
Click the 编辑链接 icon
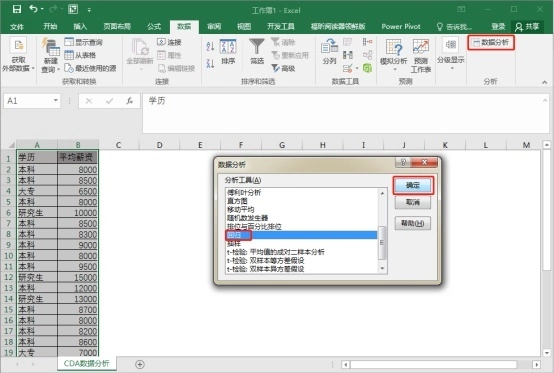tap(161, 68)
